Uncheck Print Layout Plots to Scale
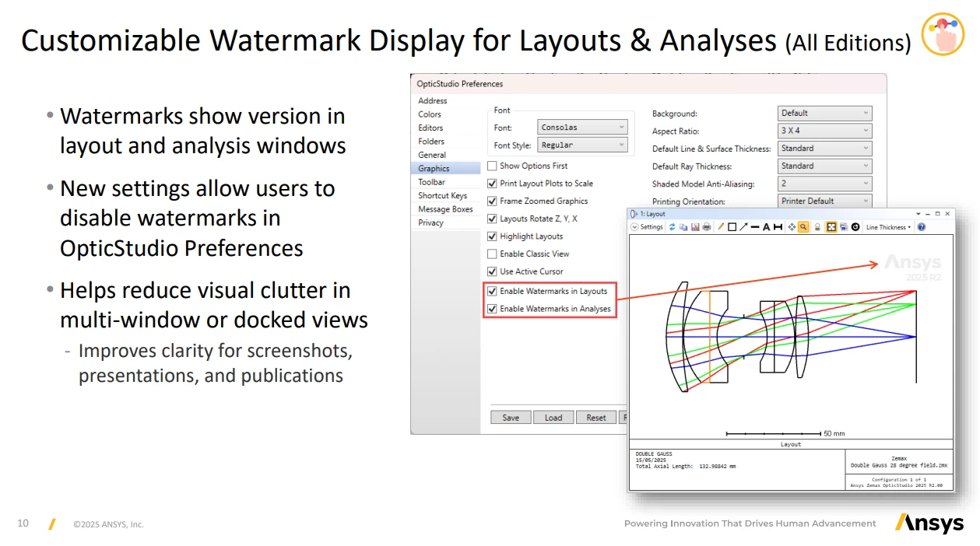This screenshot has width=980, height=546. tap(492, 184)
